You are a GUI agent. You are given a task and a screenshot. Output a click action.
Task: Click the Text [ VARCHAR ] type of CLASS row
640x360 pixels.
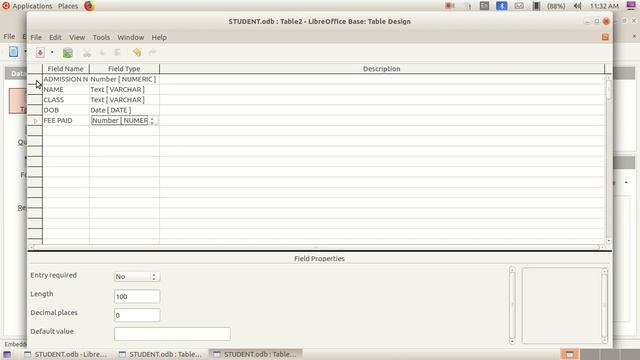124,100
